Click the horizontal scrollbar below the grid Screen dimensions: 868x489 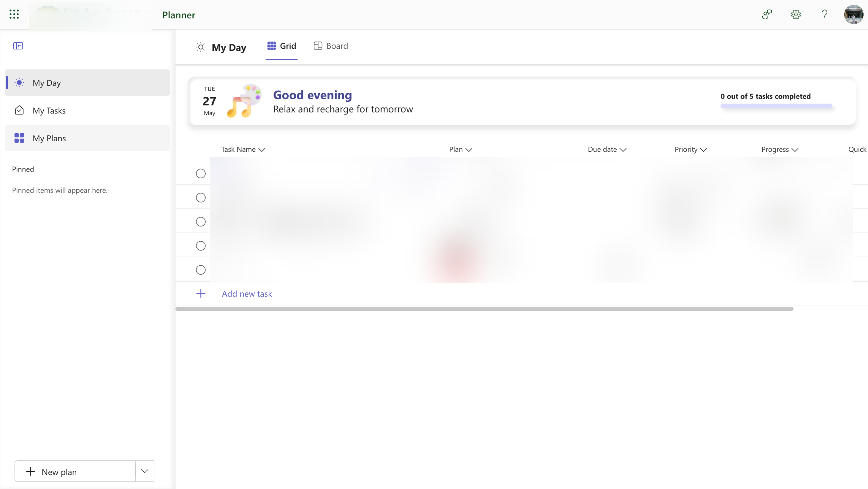[x=484, y=309]
